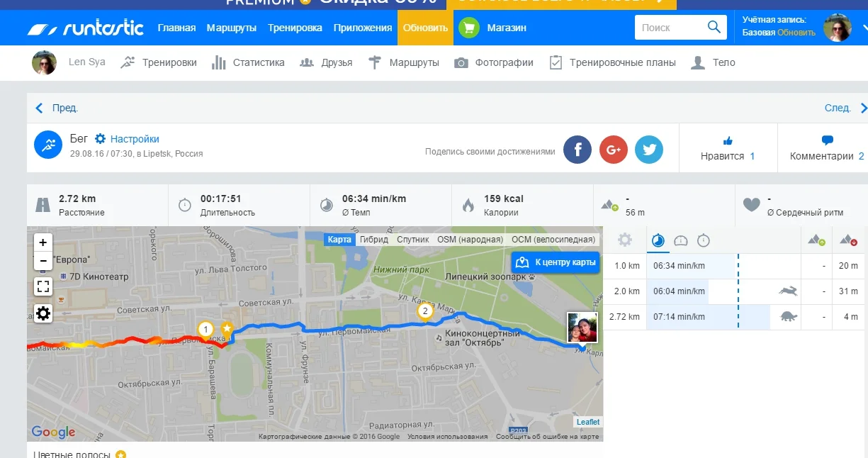868x458 pixels.
Task: Share run on Google Plus
Action: point(614,150)
